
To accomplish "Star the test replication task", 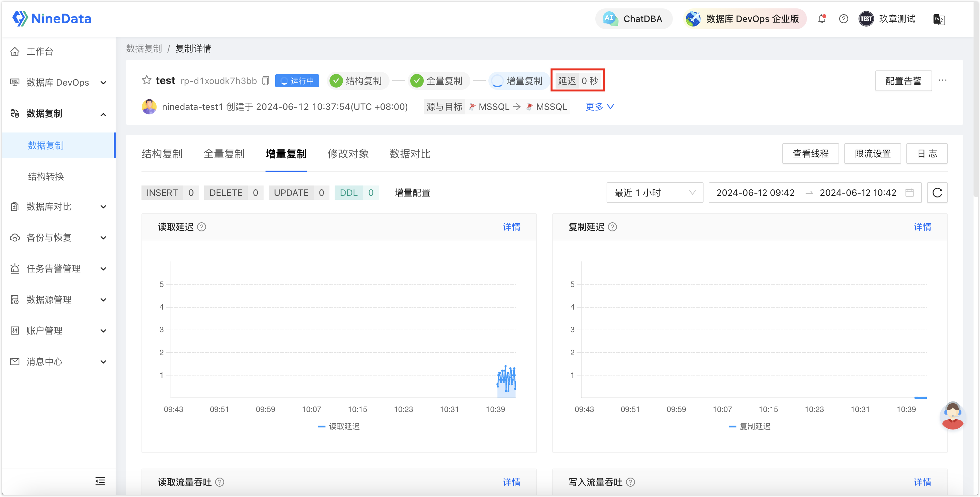I will pyautogui.click(x=146, y=80).
